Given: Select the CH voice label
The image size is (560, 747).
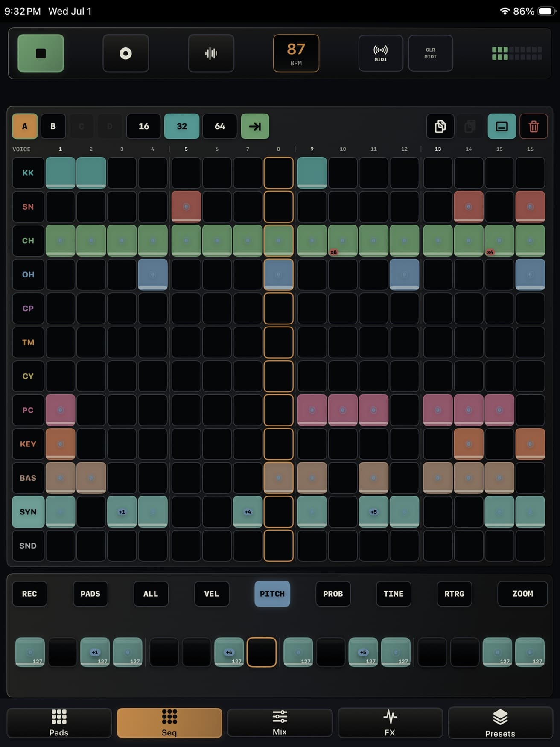Looking at the screenshot, I should tap(28, 241).
